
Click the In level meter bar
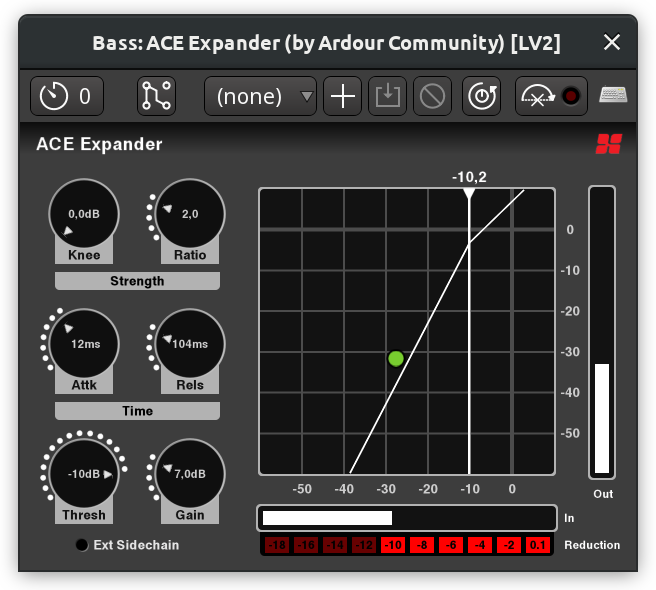[x=407, y=518]
